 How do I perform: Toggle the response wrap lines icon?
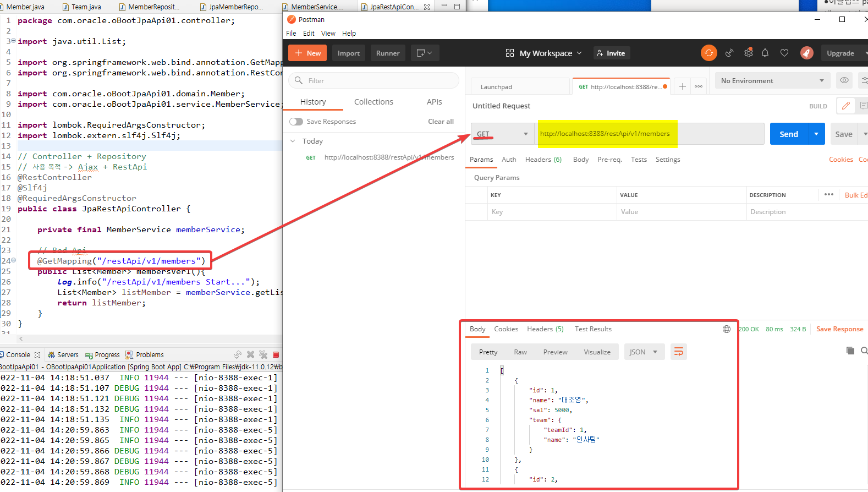(679, 352)
